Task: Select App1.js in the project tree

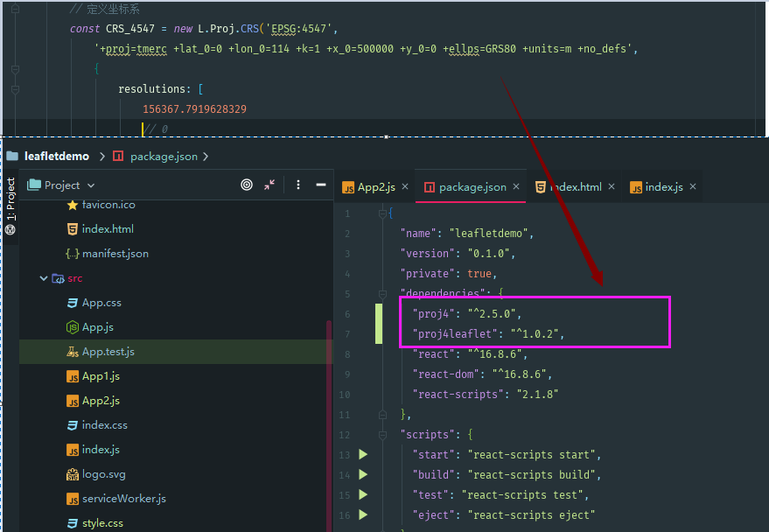Action: [x=94, y=376]
